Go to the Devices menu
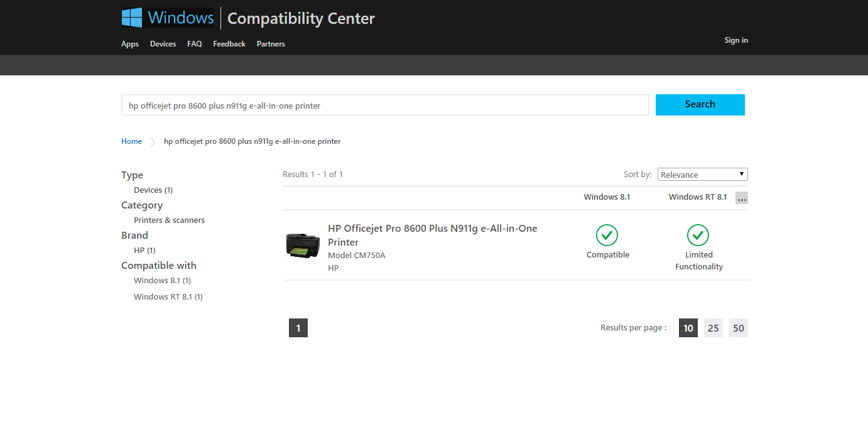 (163, 44)
